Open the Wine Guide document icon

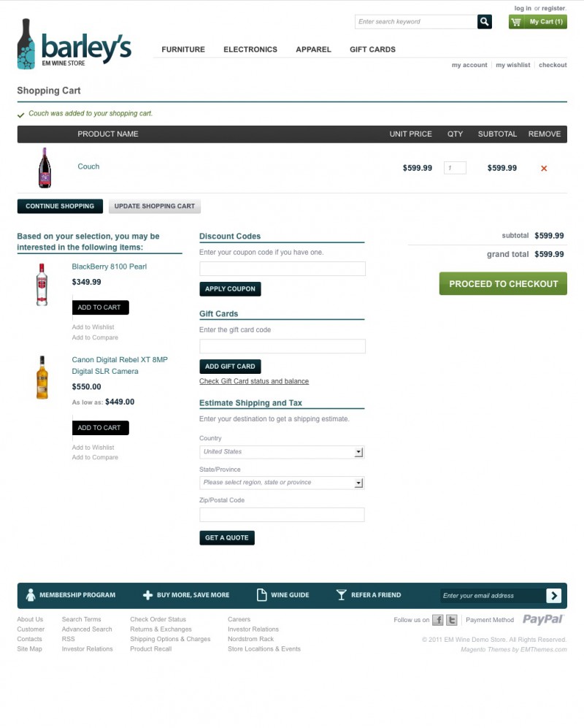(x=262, y=595)
